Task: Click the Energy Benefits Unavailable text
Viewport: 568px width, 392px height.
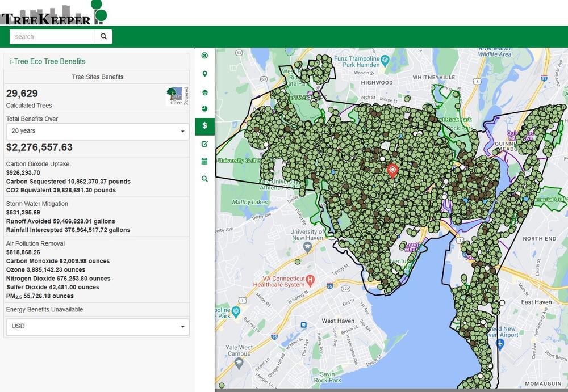Action: coord(44,310)
